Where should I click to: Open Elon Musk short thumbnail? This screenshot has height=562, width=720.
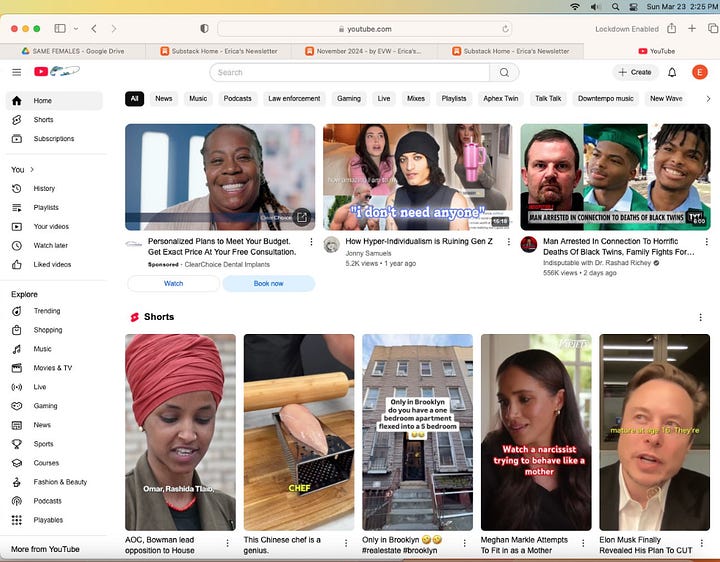tap(654, 432)
